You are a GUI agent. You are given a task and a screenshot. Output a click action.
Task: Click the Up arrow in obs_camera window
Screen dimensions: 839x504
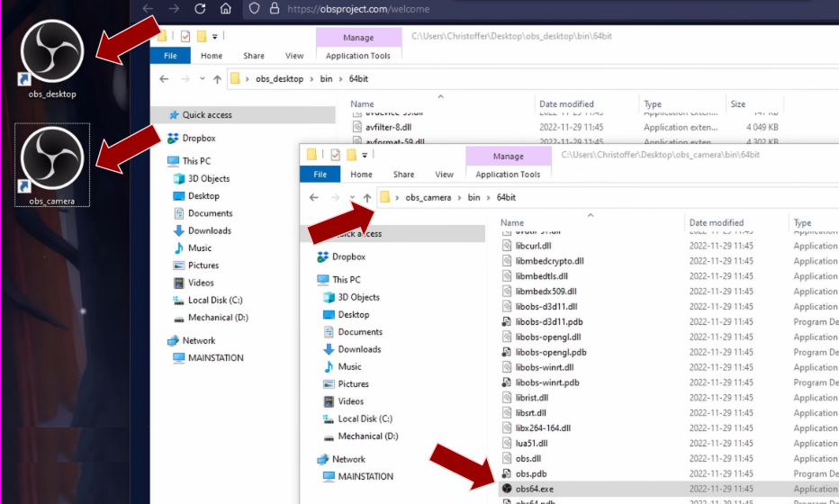pos(367,197)
